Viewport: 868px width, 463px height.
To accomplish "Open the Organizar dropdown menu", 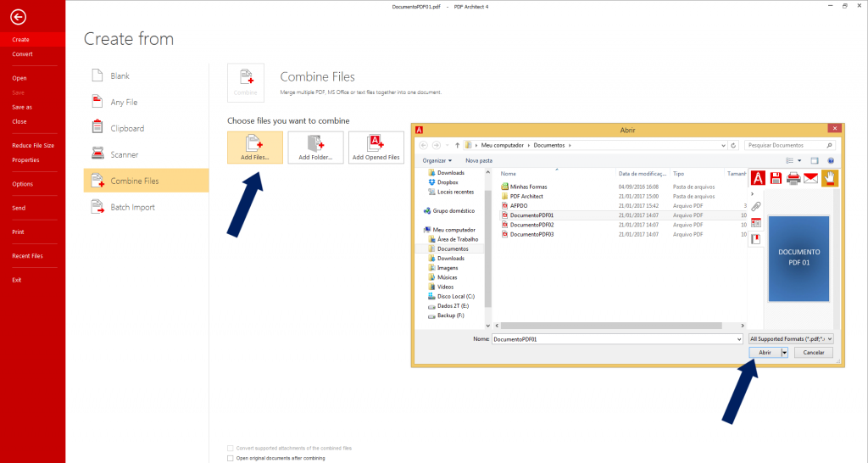I will point(437,160).
